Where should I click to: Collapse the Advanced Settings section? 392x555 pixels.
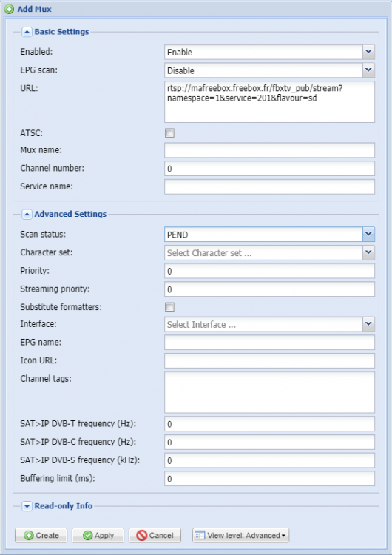tap(27, 214)
